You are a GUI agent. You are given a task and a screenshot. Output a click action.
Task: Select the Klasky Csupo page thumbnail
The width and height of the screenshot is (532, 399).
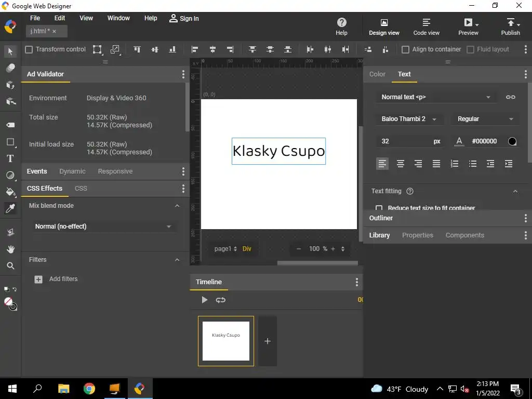click(226, 341)
